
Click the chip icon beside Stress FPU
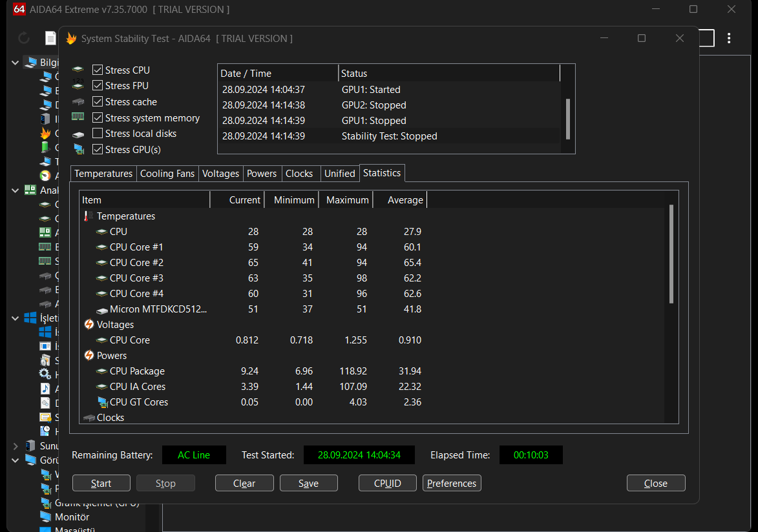[x=78, y=85]
